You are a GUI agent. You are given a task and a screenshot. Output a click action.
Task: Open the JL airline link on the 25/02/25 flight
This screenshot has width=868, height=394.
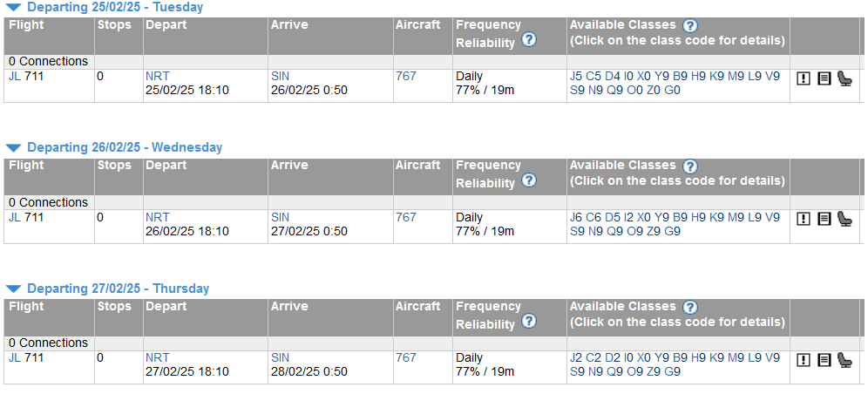click(x=14, y=76)
